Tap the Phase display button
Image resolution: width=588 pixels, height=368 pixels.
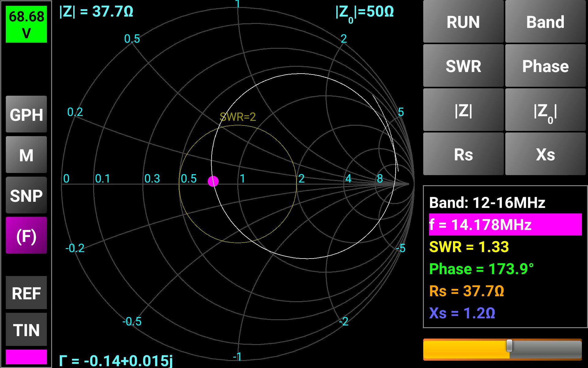point(545,66)
